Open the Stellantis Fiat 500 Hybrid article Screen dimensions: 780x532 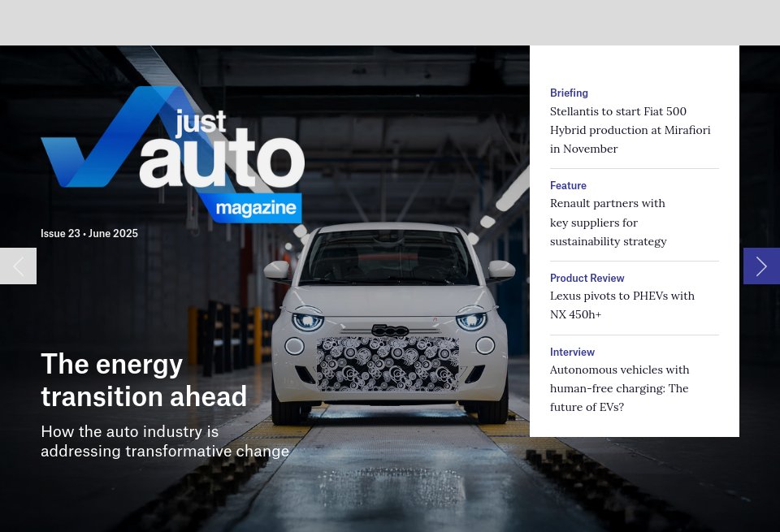(x=630, y=130)
